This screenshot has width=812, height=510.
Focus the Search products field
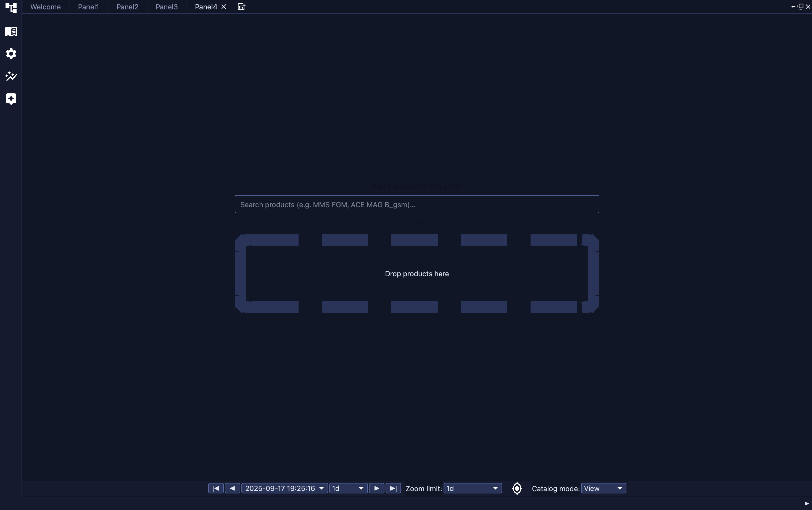click(x=417, y=204)
